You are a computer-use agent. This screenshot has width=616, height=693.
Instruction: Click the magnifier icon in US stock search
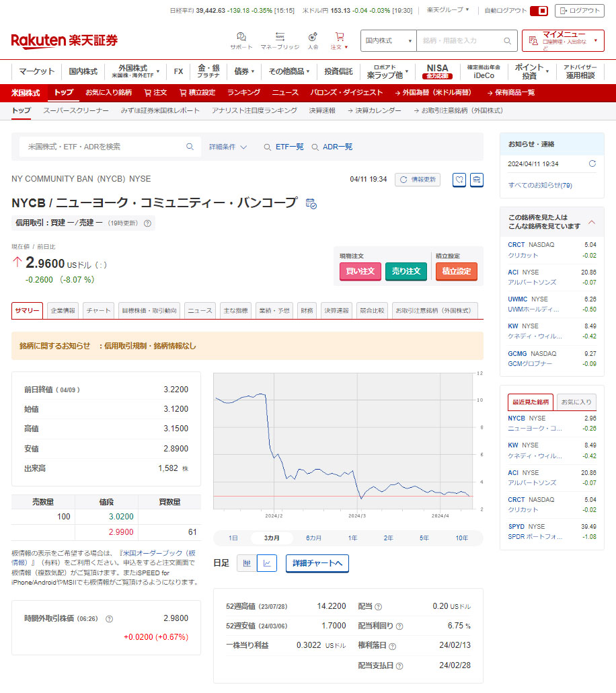190,147
